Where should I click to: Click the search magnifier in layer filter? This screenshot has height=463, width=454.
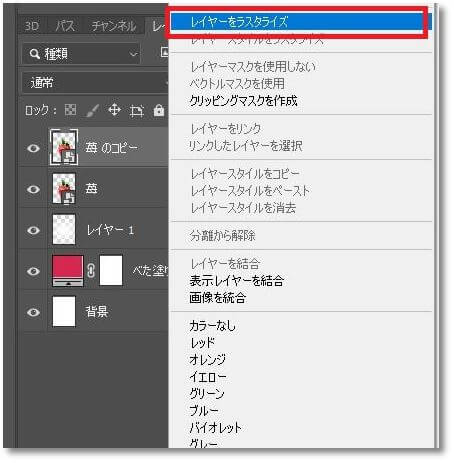tap(34, 54)
